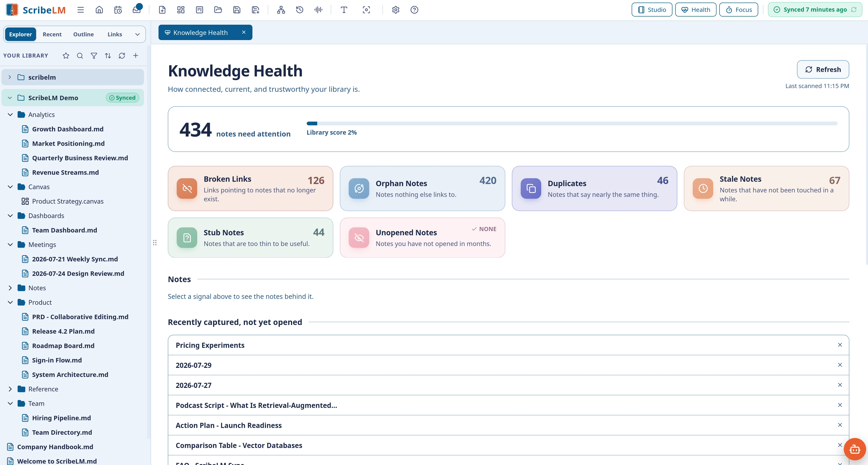
Task: Click the typography T icon
Action: pos(344,10)
